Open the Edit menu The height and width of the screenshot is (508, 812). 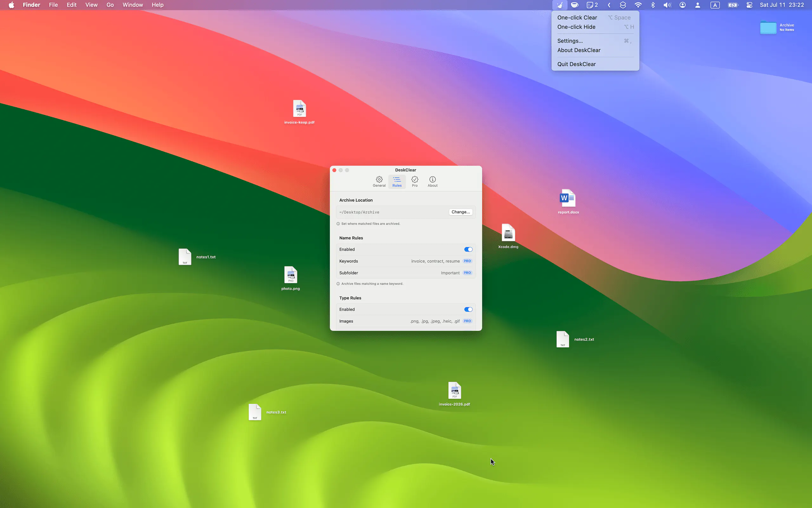pos(71,5)
